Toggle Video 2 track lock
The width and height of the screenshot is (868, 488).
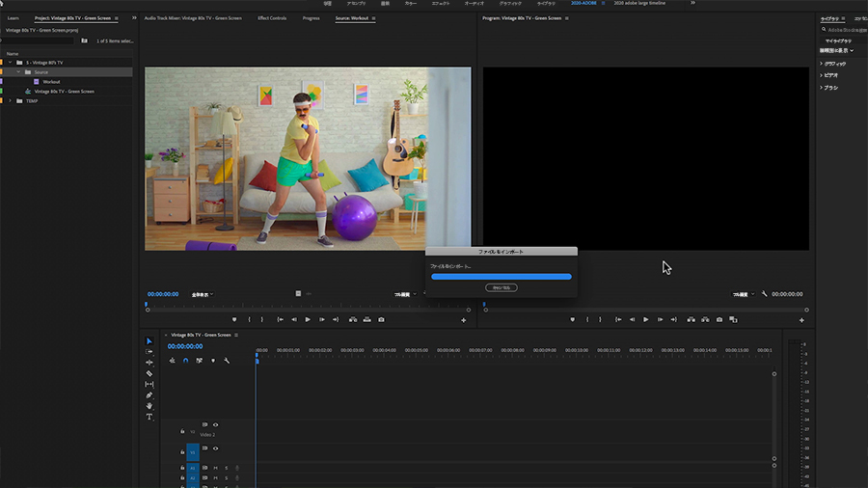click(182, 431)
